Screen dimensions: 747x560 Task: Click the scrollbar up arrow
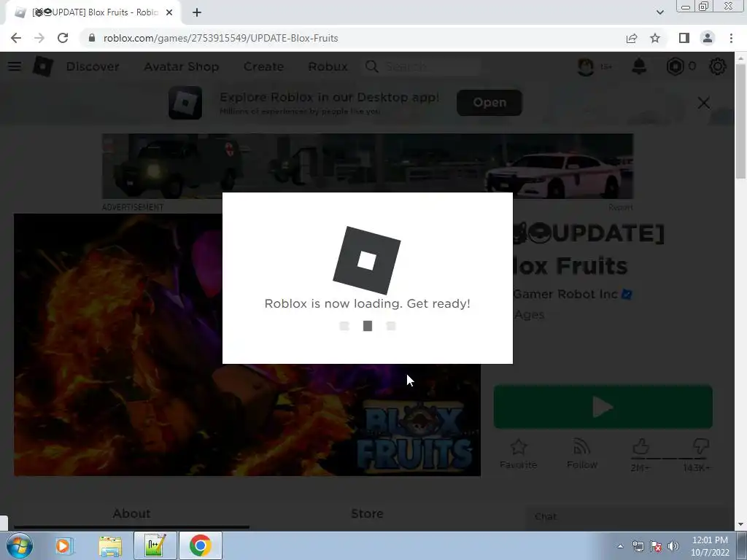[x=740, y=57]
